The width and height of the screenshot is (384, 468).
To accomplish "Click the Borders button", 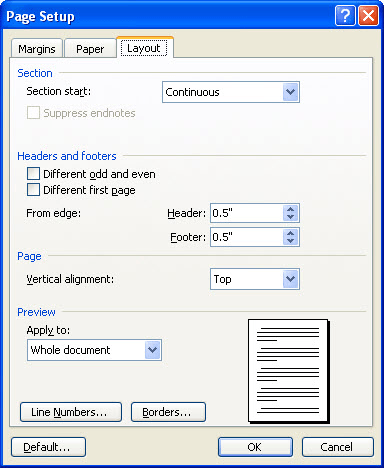I will 168,412.
